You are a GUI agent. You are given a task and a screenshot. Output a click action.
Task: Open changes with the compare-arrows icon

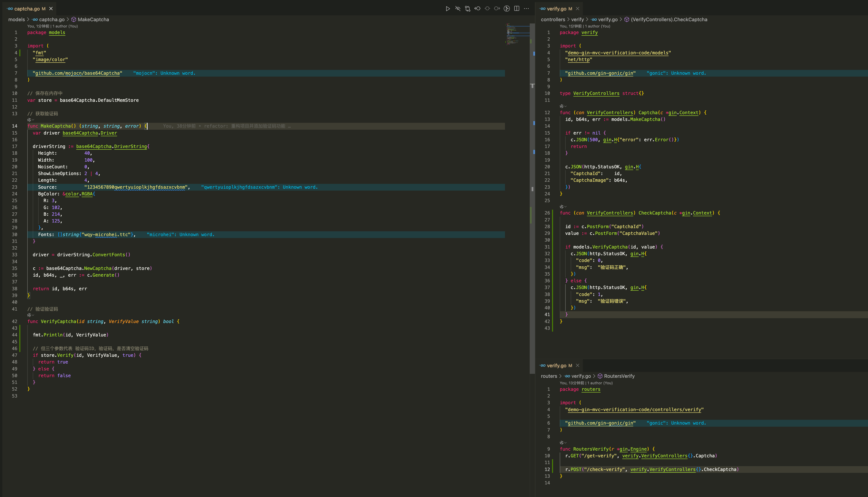point(467,9)
